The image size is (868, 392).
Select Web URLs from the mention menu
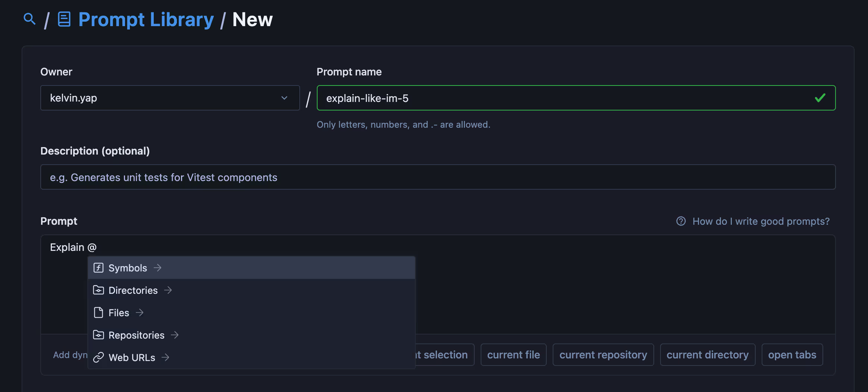point(131,357)
